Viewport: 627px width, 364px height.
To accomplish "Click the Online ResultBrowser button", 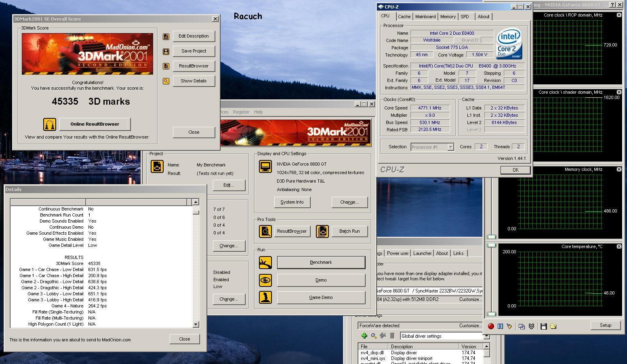I will 95,124.
